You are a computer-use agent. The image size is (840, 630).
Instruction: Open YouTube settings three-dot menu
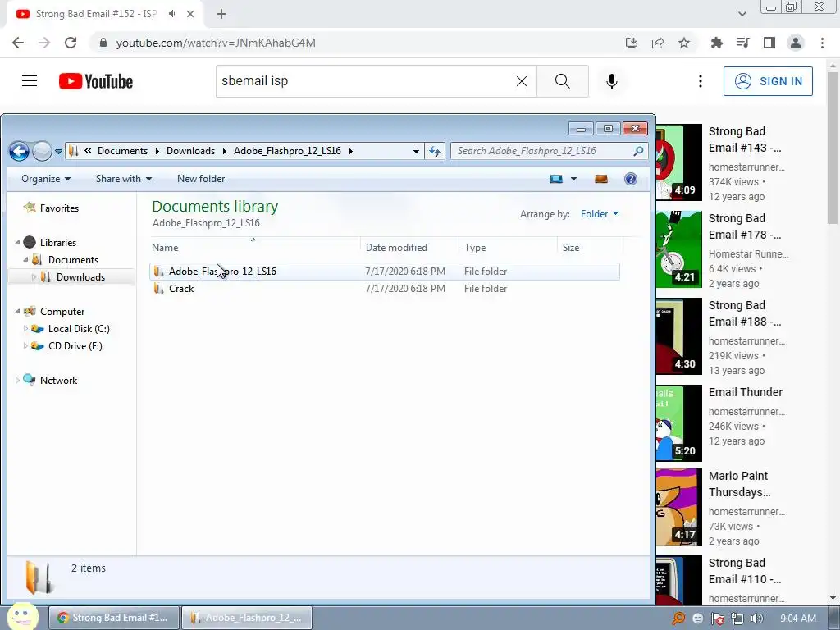tap(701, 81)
